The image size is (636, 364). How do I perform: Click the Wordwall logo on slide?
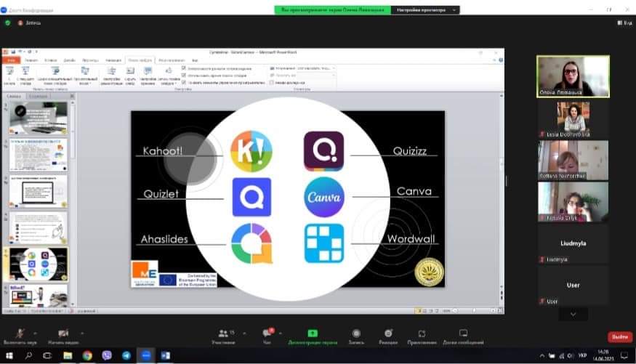click(324, 243)
